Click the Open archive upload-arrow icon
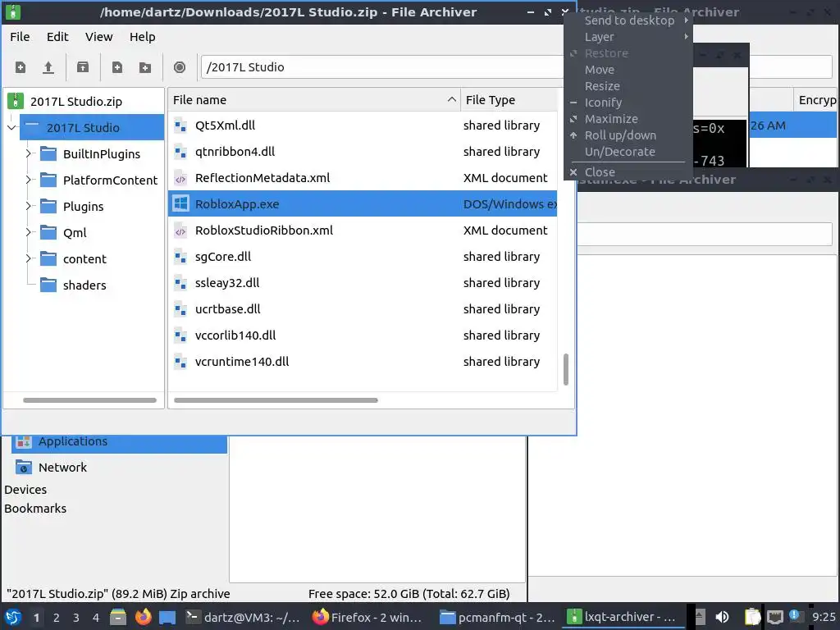The image size is (840, 630). tap(48, 67)
